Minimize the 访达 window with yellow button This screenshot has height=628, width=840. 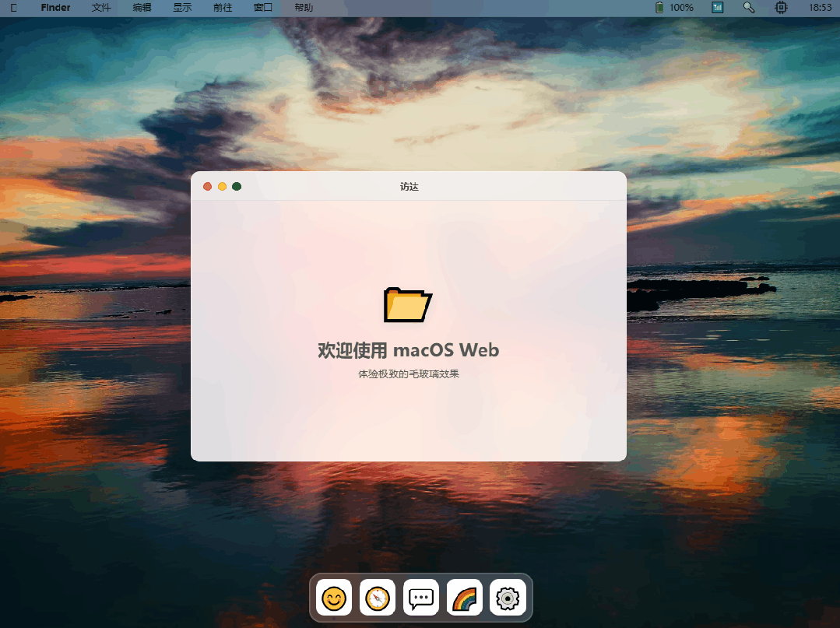[x=222, y=186]
